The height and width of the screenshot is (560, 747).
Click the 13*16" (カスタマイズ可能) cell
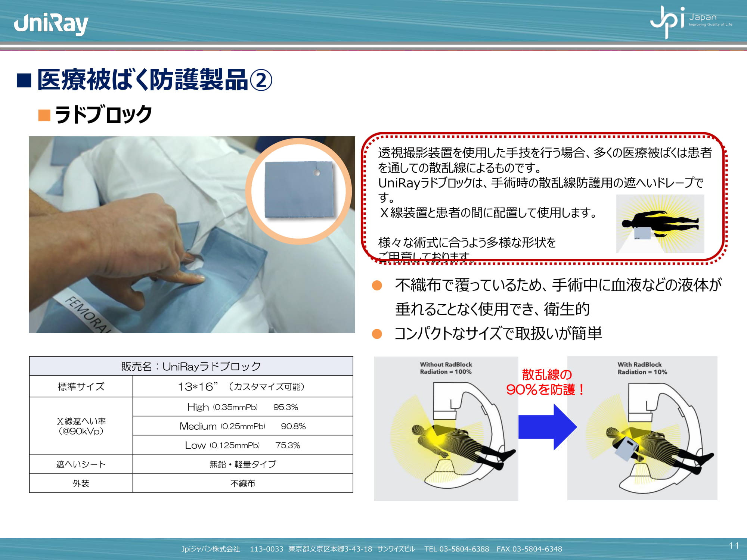tap(243, 386)
